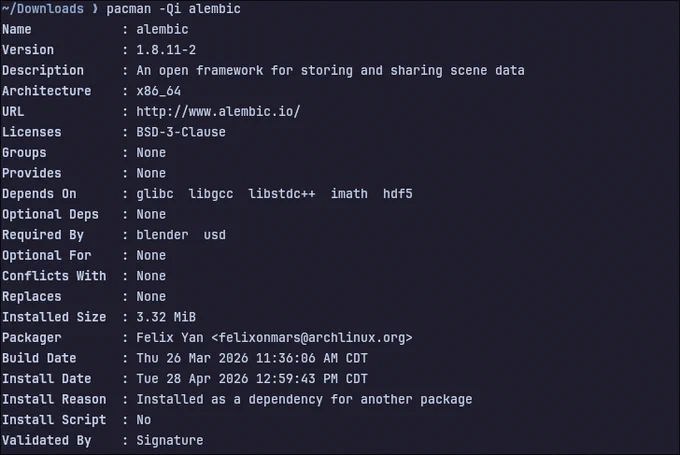
Task: Click the ~/Downloads prompt path
Action: click(42, 9)
